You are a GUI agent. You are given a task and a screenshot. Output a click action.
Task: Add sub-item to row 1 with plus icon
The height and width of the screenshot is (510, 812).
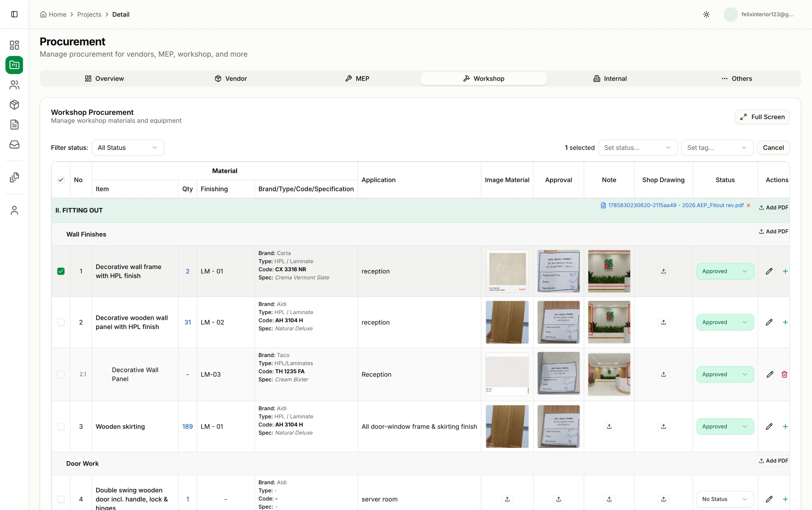785,271
